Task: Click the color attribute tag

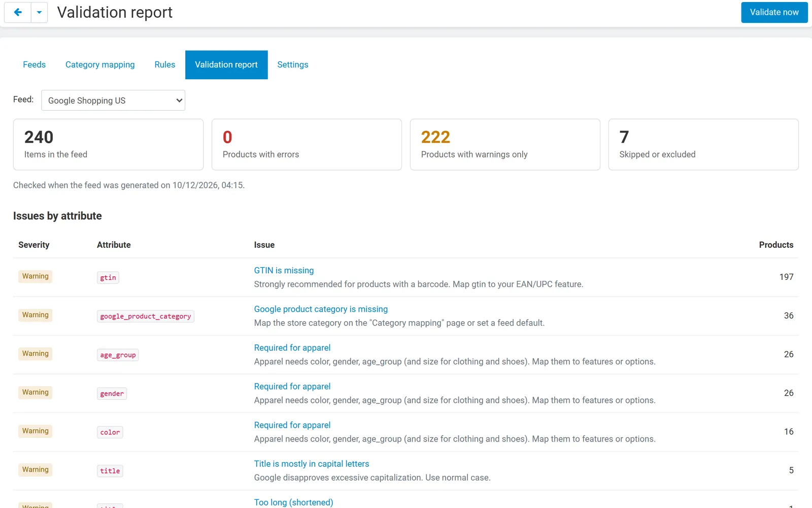Action: point(110,432)
